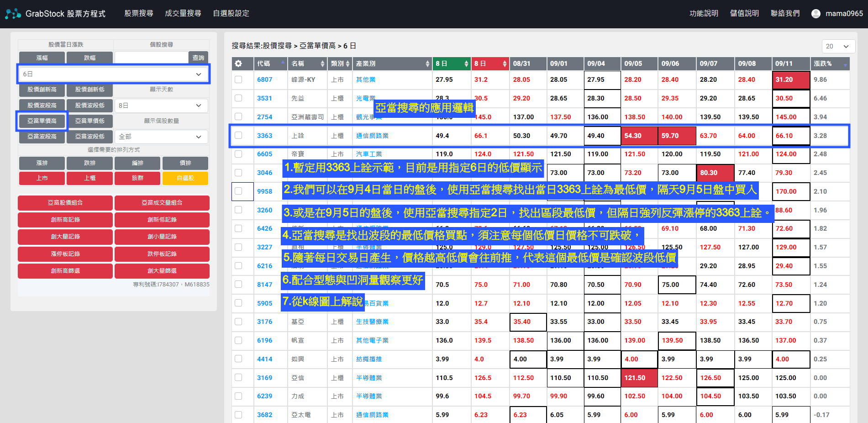Viewport: 868px width, 423px height.
Task: Open 亞當股價組合
Action: 65,203
